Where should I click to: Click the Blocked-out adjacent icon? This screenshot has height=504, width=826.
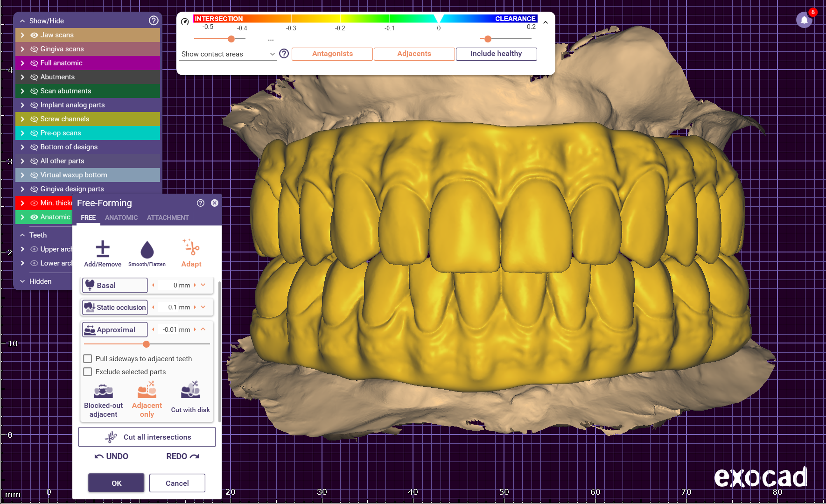click(103, 392)
